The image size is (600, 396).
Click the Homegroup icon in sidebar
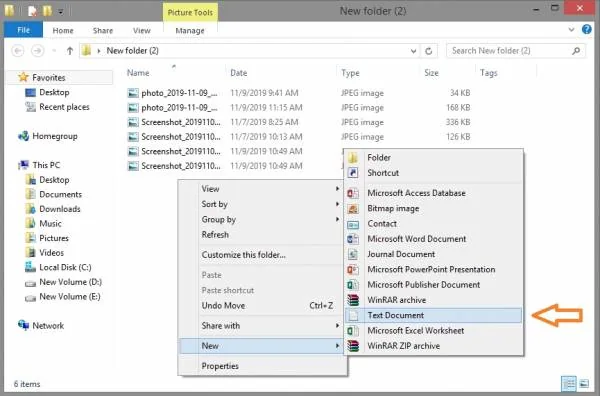[x=24, y=136]
